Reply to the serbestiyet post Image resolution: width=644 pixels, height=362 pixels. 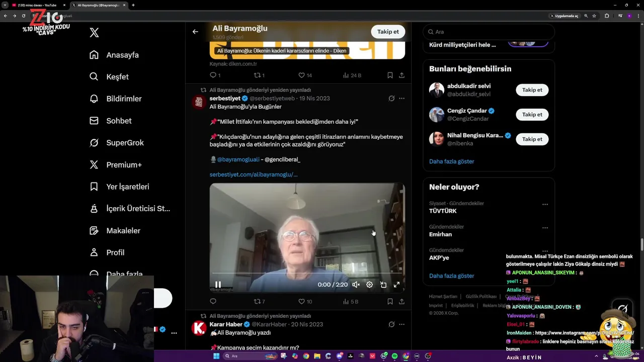click(213, 301)
